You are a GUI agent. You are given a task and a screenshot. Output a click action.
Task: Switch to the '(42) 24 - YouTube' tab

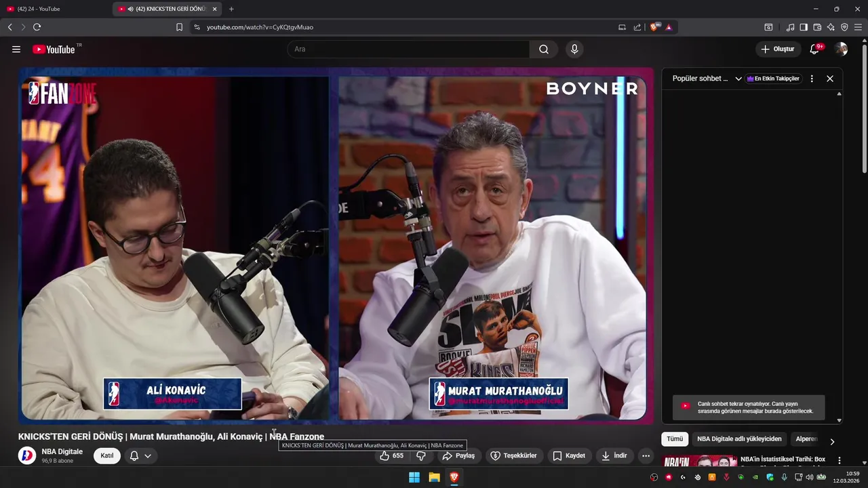pyautogui.click(x=56, y=9)
